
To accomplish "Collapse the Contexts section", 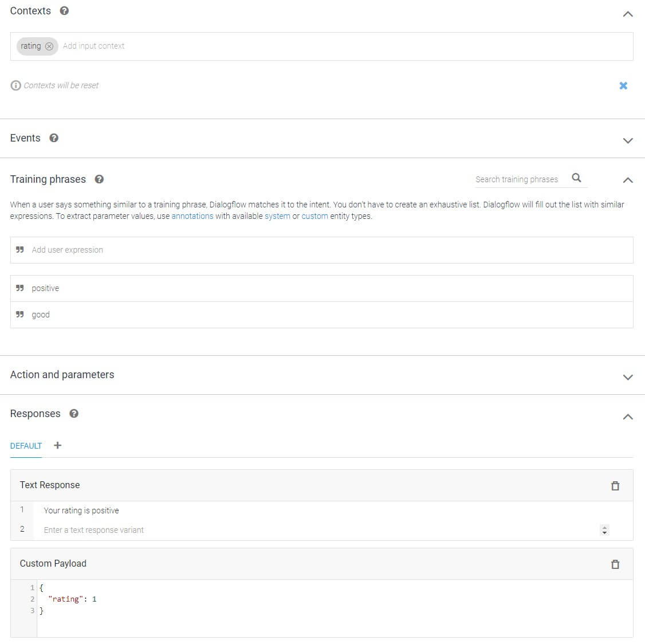I will (x=628, y=14).
